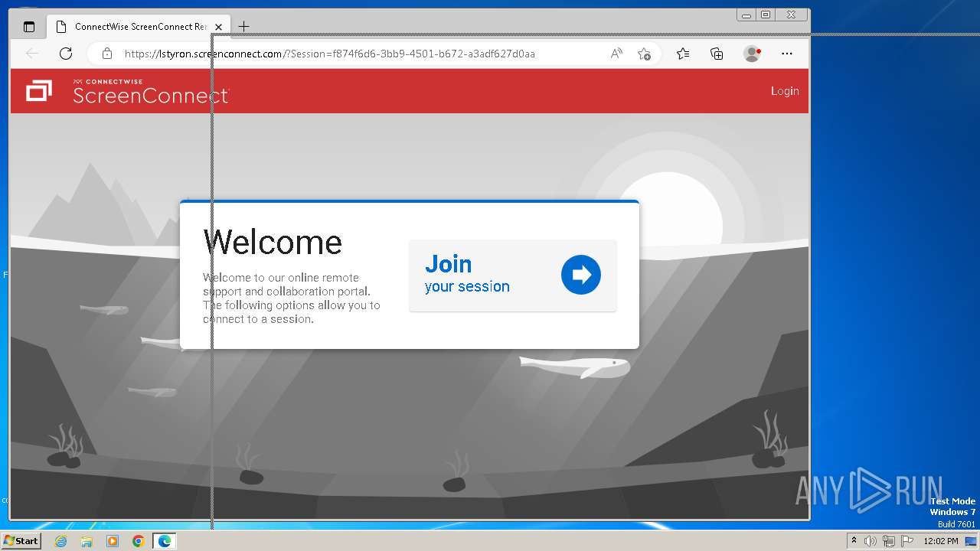Open the tab actions menu icon

[x=29, y=27]
